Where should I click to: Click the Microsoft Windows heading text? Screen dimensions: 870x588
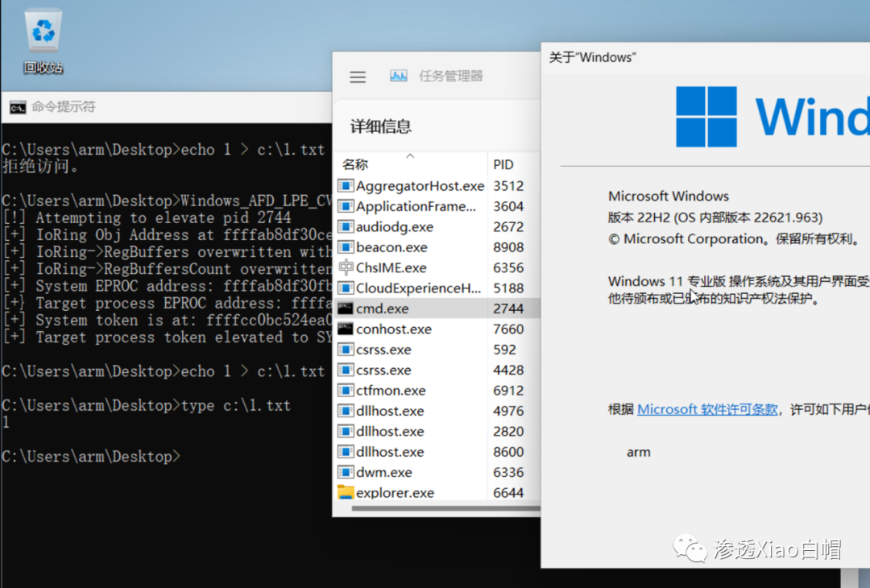pyautogui.click(x=669, y=197)
